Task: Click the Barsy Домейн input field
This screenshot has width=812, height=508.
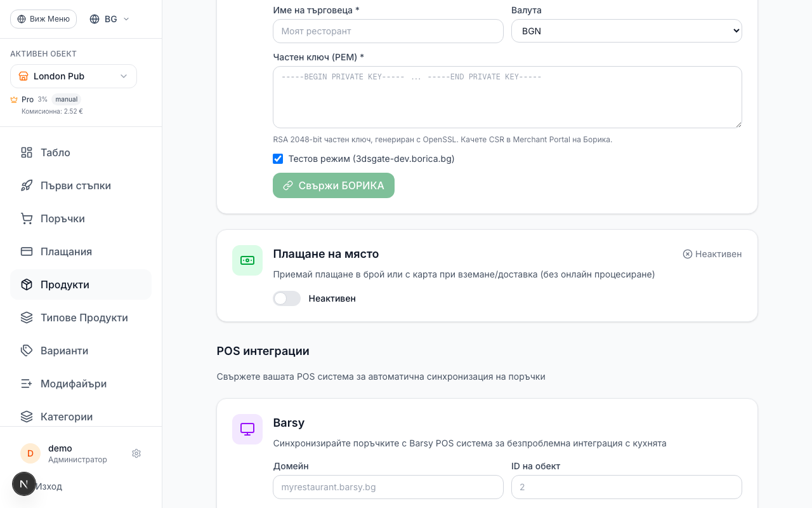Action: pos(388,487)
